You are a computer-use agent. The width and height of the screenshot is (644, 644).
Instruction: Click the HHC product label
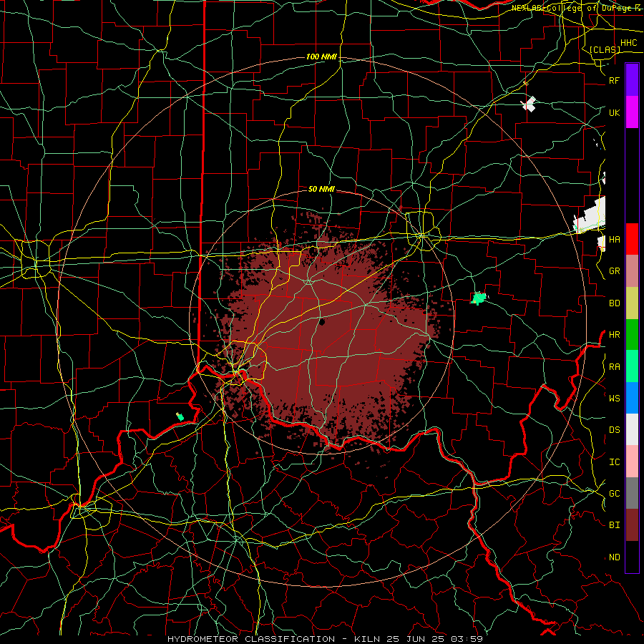(x=628, y=43)
